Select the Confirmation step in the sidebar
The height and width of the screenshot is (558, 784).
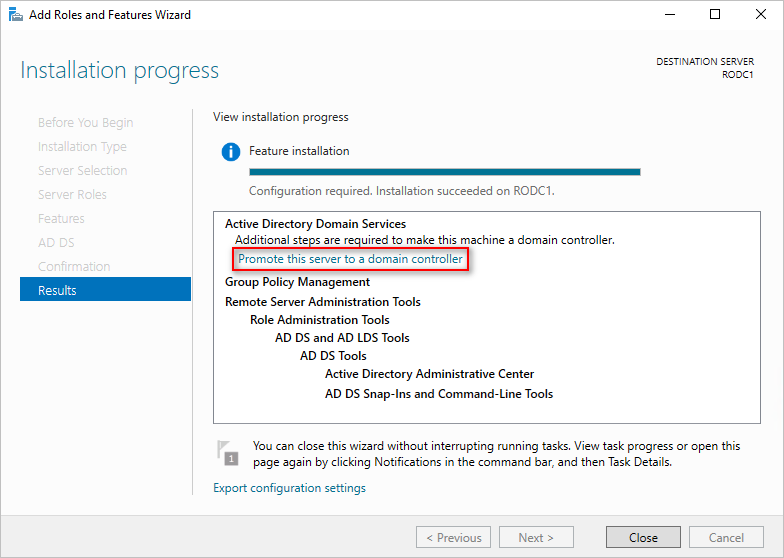point(74,266)
